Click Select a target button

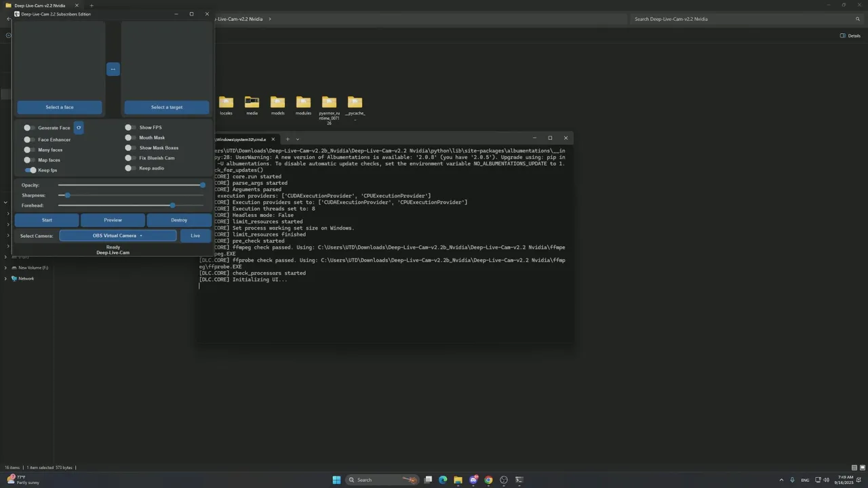pyautogui.click(x=167, y=107)
